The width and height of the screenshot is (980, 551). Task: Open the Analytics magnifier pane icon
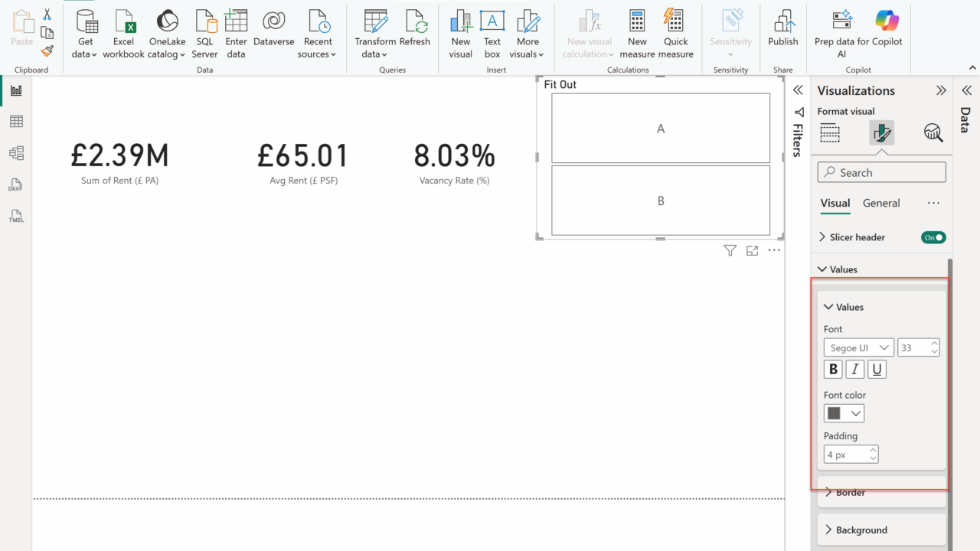[x=933, y=133]
